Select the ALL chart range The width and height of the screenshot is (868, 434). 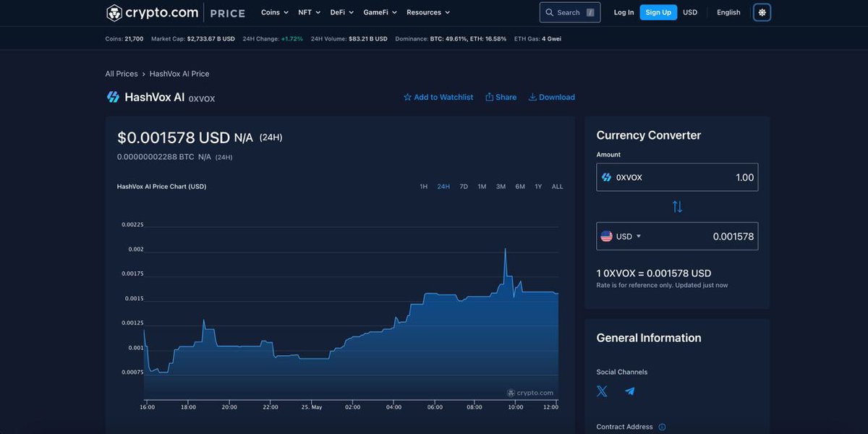point(557,187)
